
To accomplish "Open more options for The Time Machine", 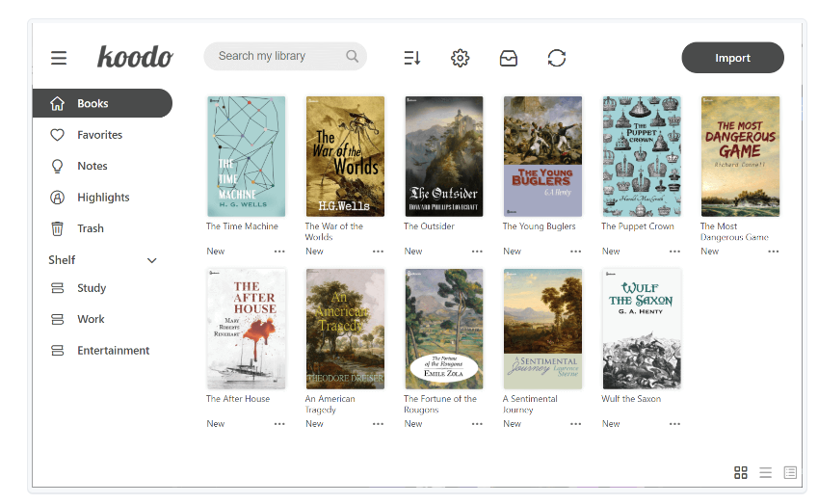I will coord(279,252).
